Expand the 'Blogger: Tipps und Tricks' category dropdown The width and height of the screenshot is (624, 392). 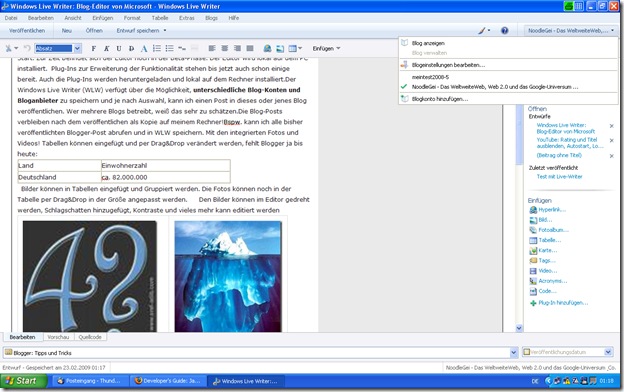pyautogui.click(x=513, y=353)
